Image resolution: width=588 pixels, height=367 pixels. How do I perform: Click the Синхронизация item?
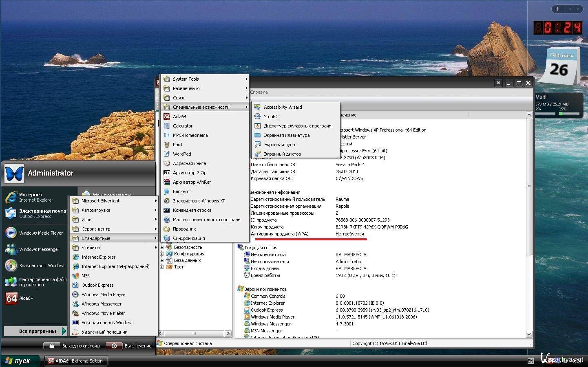pyautogui.click(x=205, y=238)
